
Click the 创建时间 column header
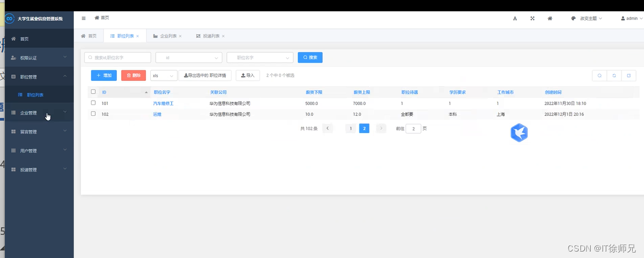point(553,93)
